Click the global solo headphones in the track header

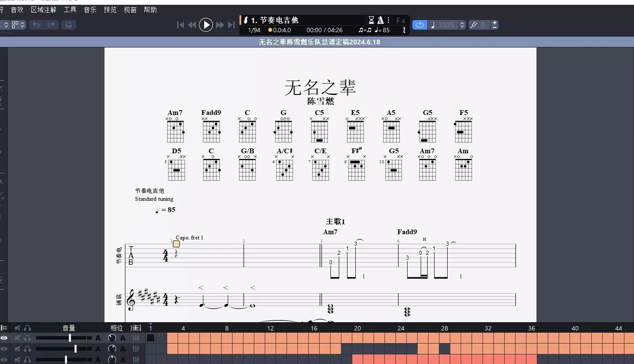tap(27, 328)
